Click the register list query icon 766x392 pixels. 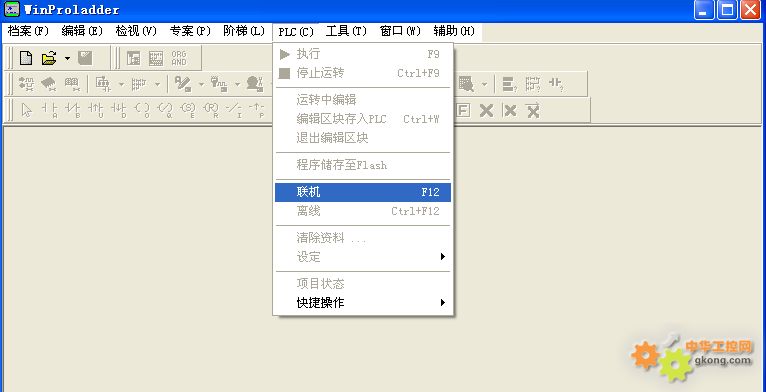click(510, 84)
